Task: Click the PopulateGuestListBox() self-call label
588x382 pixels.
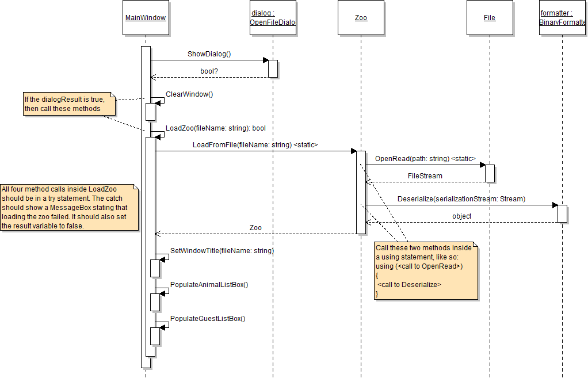Action: coord(208,319)
